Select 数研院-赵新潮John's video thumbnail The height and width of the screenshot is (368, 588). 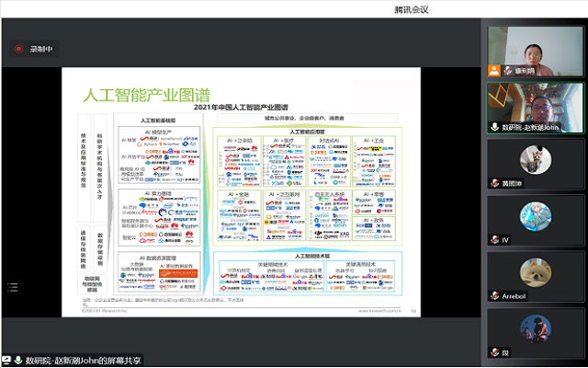click(536, 108)
